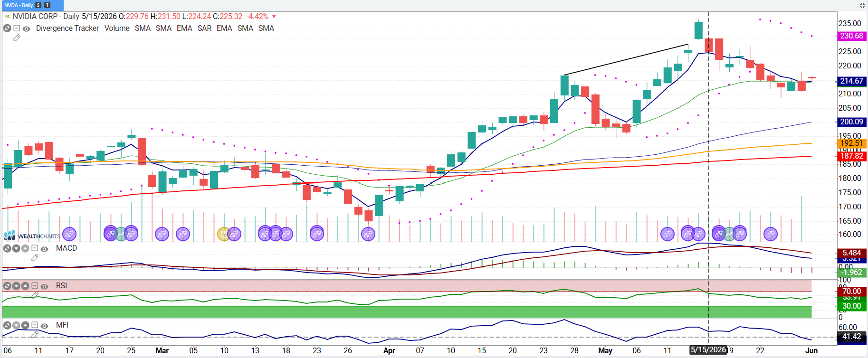The height and width of the screenshot is (358, 868).
Task: Select the black divergence trendline on the price chart
Action: pyautogui.click(x=626, y=60)
